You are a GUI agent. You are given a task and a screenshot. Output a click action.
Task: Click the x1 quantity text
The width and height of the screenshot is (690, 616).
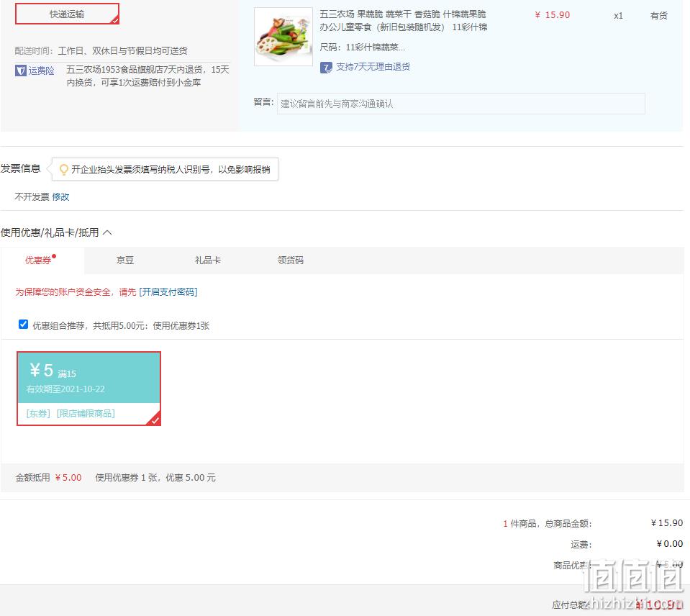tap(618, 16)
